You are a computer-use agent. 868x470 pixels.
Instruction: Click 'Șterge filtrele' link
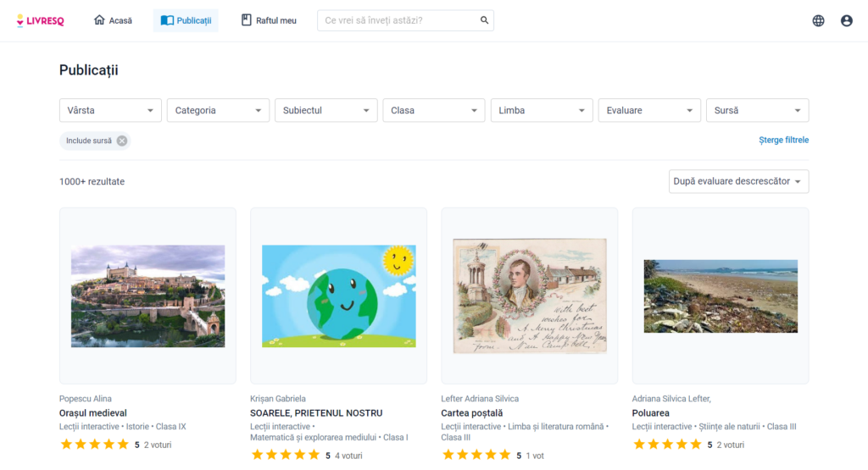coord(783,140)
